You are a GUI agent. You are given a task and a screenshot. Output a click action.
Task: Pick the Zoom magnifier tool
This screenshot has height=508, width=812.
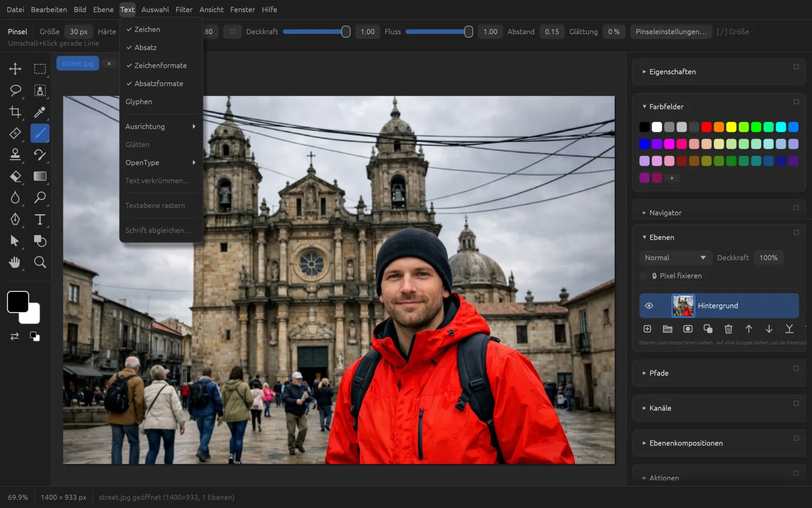40,262
